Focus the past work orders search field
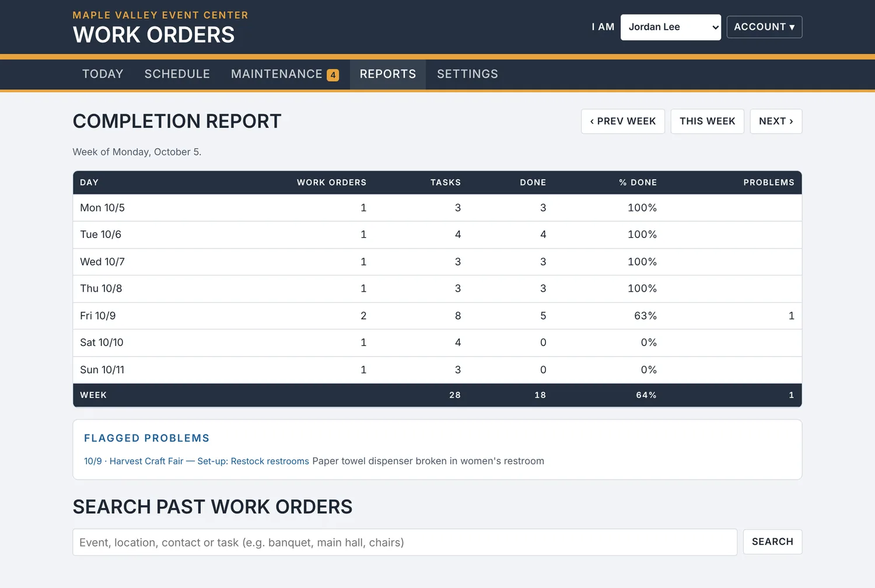The height and width of the screenshot is (588, 875). [405, 542]
